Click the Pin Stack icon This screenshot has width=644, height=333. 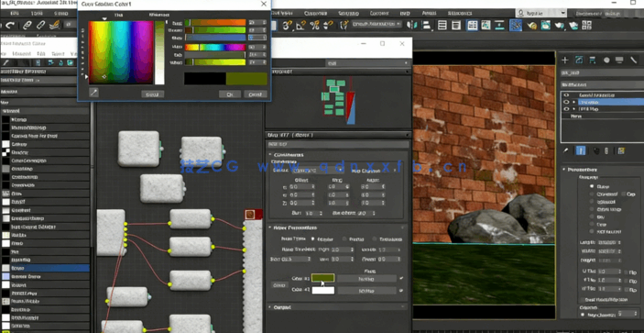[565, 150]
